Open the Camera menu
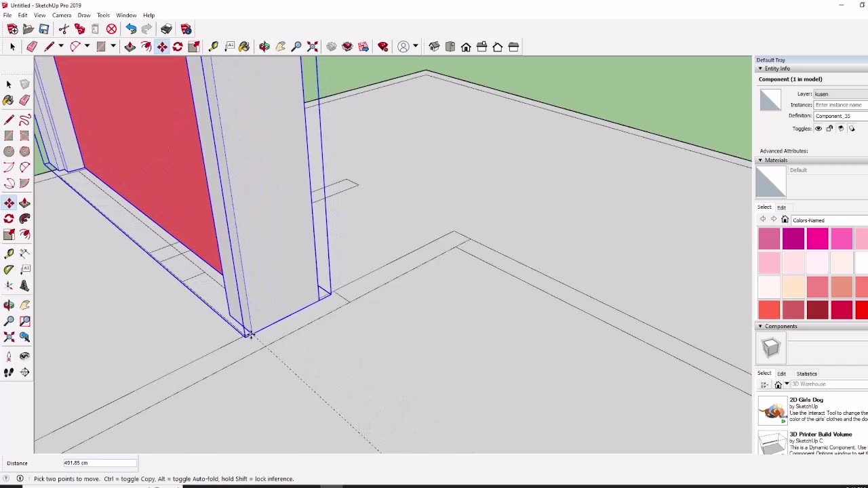 click(x=62, y=15)
